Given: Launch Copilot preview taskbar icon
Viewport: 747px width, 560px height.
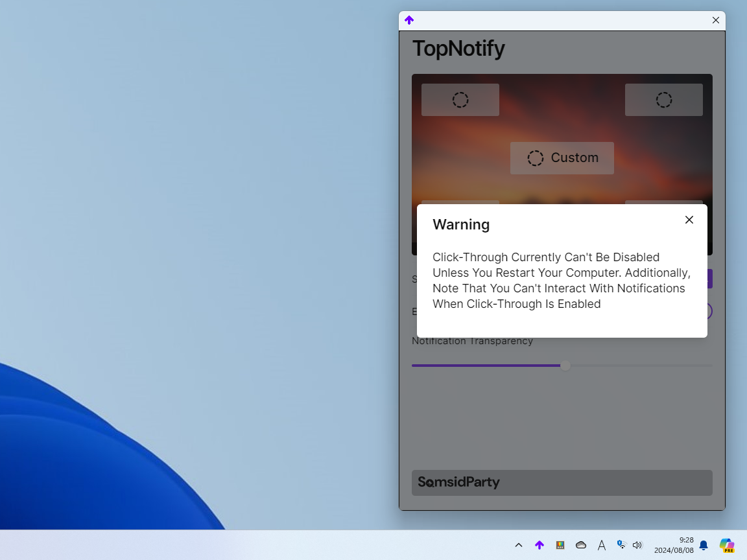Looking at the screenshot, I should pos(727,545).
